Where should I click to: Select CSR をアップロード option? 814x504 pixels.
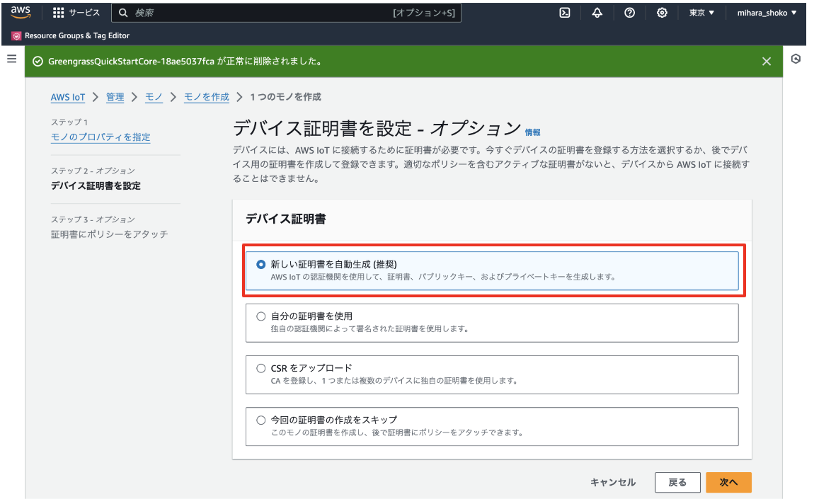(261, 368)
